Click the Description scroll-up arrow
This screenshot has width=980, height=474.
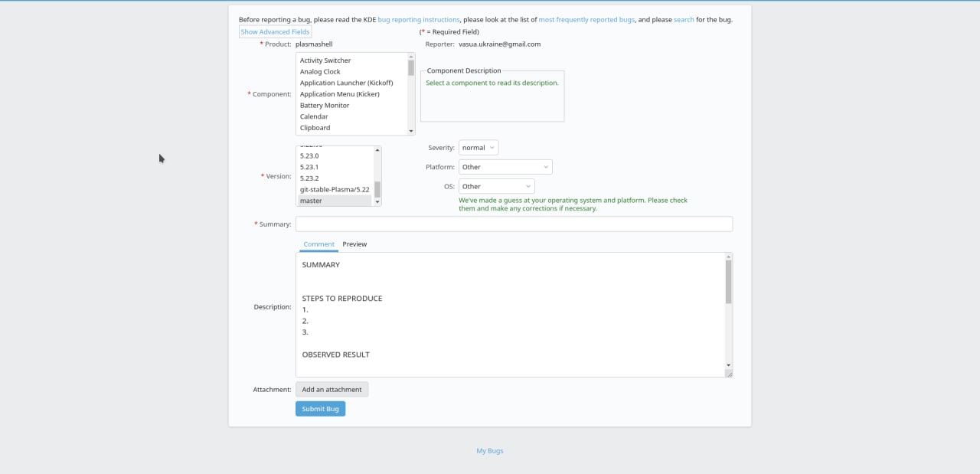pyautogui.click(x=729, y=257)
